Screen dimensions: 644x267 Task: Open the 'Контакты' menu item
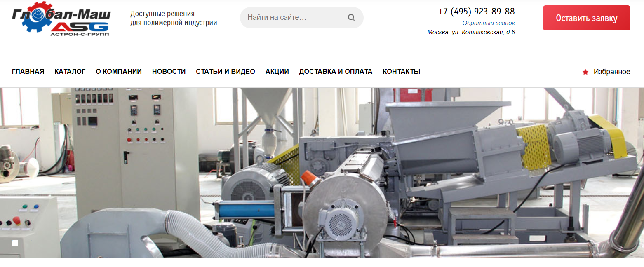click(x=401, y=71)
